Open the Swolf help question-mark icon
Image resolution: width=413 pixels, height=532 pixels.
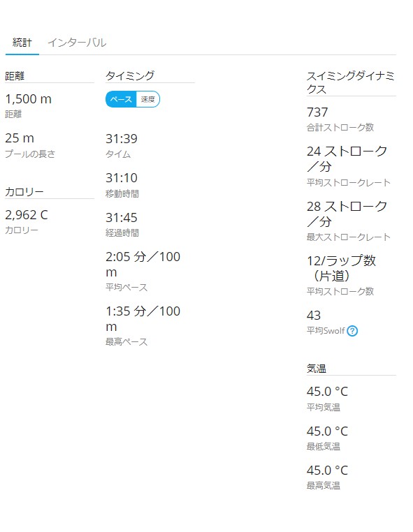[x=352, y=330]
